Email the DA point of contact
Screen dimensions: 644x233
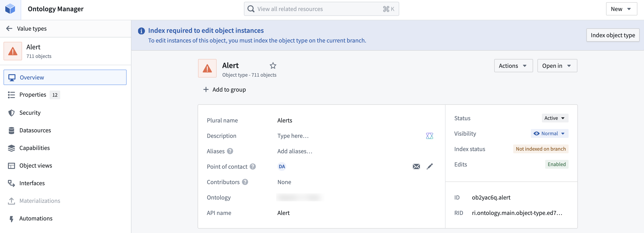[416, 166]
